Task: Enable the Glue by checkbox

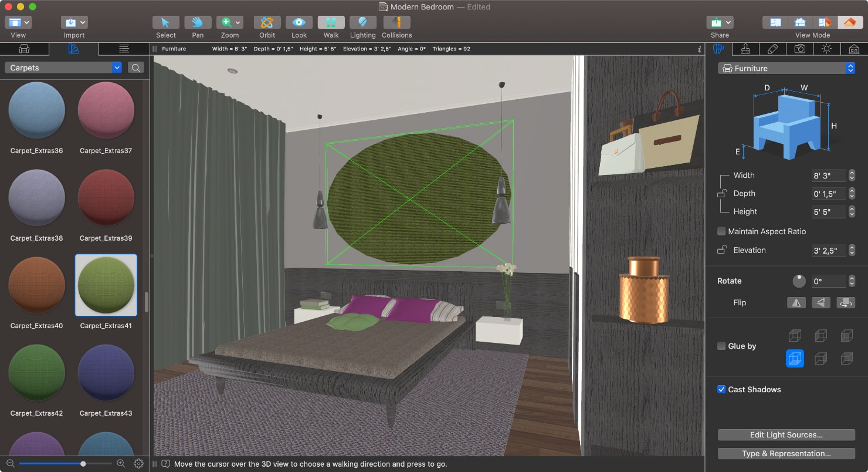Action: click(721, 346)
